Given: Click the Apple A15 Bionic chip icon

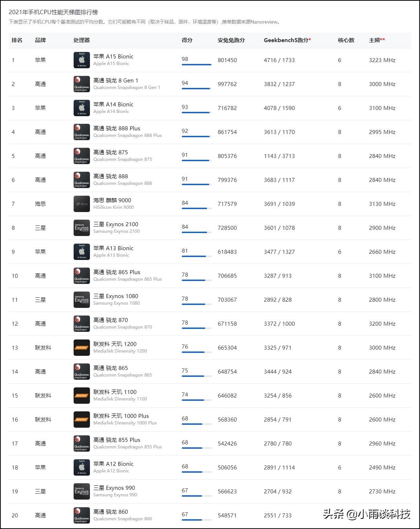Looking at the screenshot, I should pos(82,60).
